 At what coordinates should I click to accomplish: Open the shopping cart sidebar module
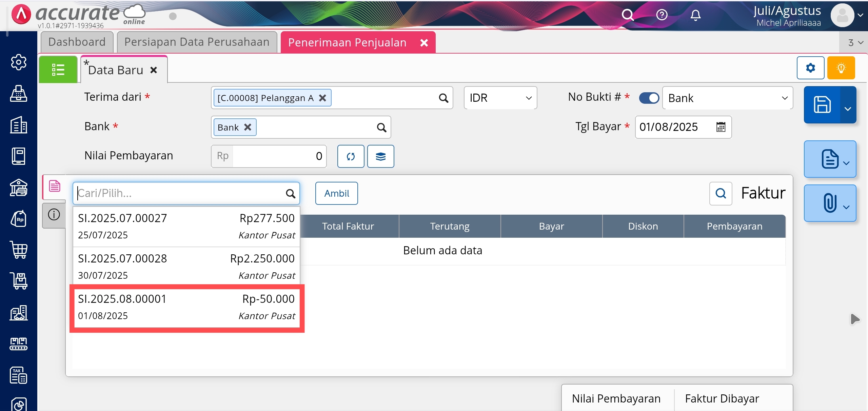(x=19, y=250)
